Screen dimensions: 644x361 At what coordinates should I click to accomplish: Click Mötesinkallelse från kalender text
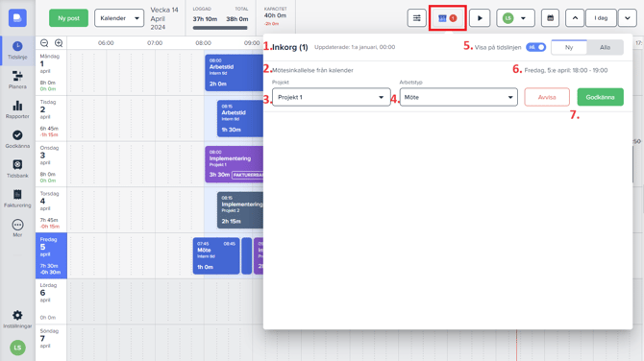click(312, 70)
